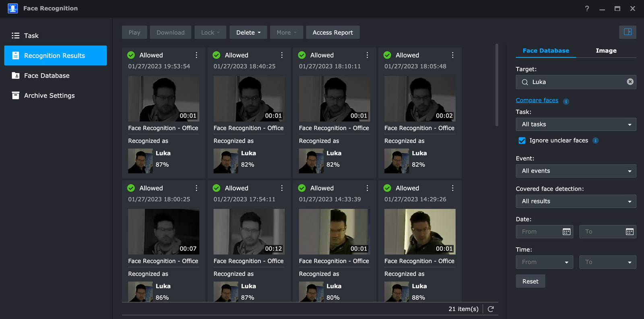Open the Date To calendar picker

[x=630, y=232]
